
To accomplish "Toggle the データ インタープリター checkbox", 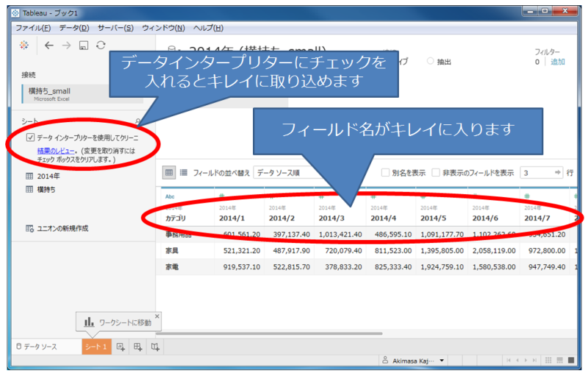I will (x=30, y=138).
